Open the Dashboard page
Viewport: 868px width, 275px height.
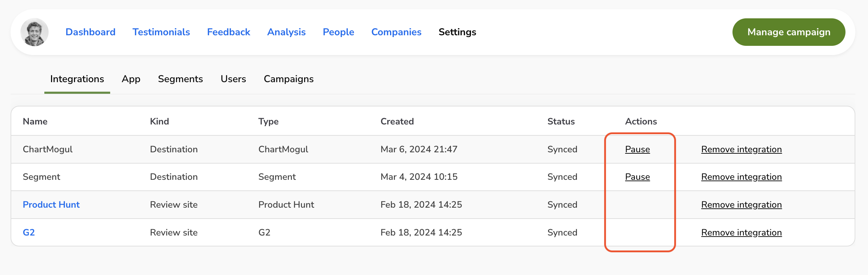[x=90, y=32]
